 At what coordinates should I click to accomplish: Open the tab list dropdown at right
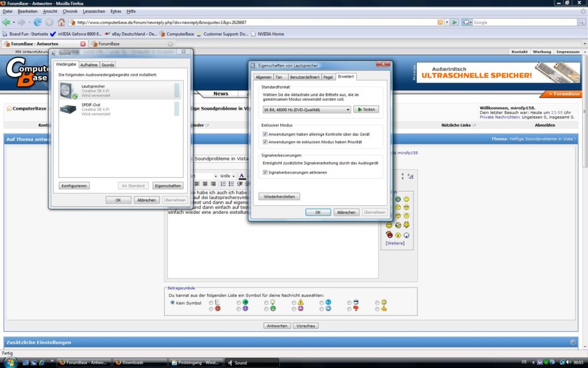pos(584,44)
